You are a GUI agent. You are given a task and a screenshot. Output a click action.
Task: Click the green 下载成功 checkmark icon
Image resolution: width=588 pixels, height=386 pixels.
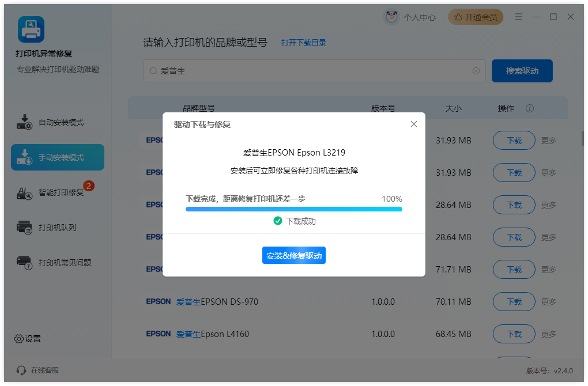coord(277,221)
